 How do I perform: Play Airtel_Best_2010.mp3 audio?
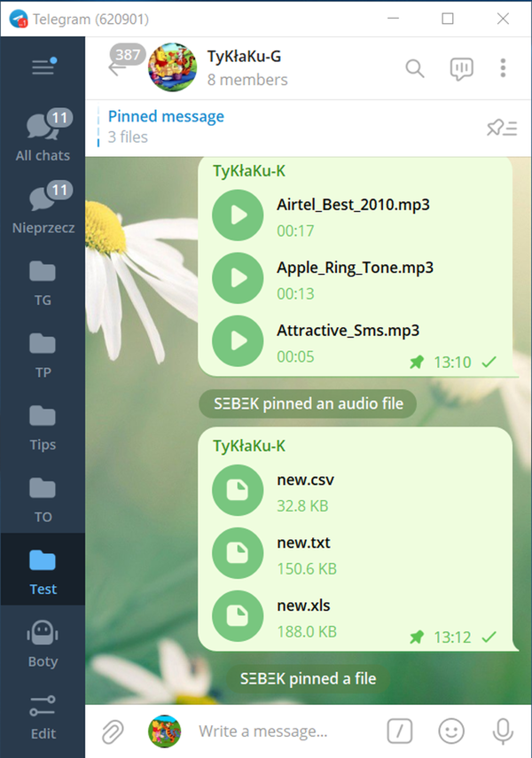point(238,215)
